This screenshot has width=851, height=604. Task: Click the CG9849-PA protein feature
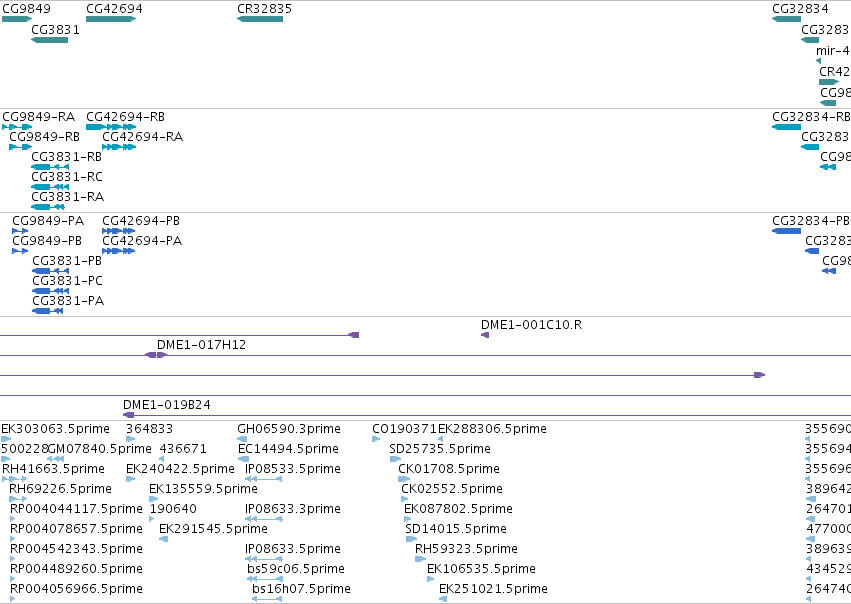tap(20, 231)
